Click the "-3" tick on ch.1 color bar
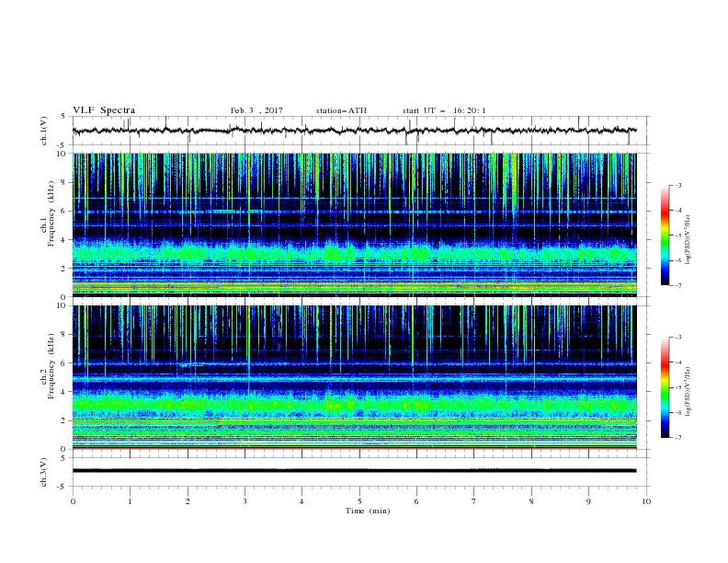The image size is (728, 563). pos(678,185)
